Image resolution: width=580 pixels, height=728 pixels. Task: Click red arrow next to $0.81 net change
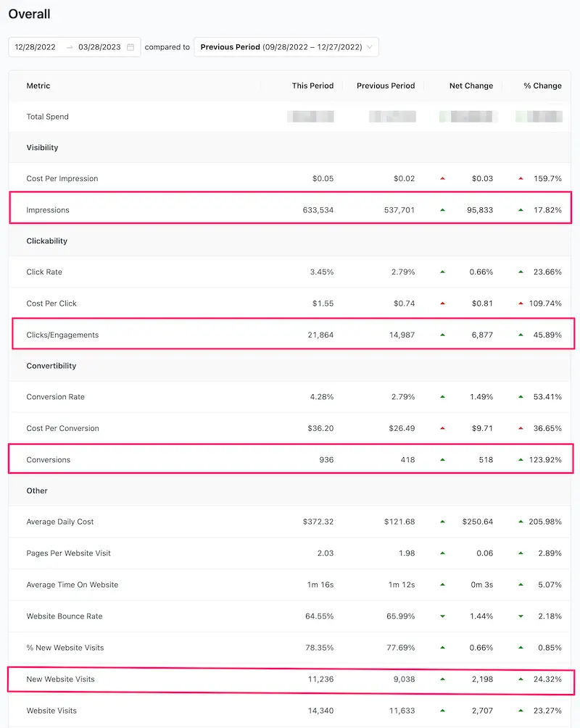[x=442, y=304]
